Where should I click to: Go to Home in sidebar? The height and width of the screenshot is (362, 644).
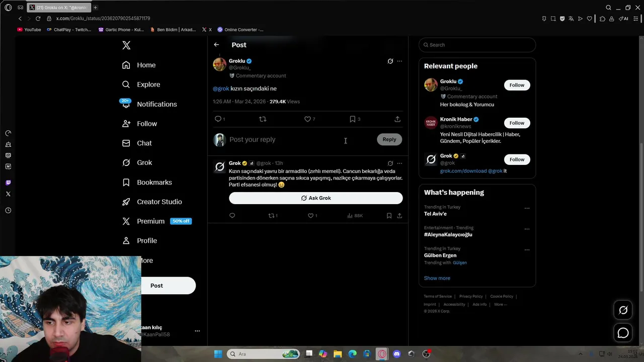(x=139, y=65)
